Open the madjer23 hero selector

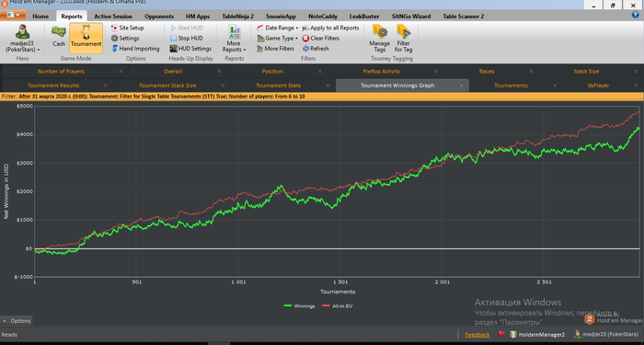point(23,39)
